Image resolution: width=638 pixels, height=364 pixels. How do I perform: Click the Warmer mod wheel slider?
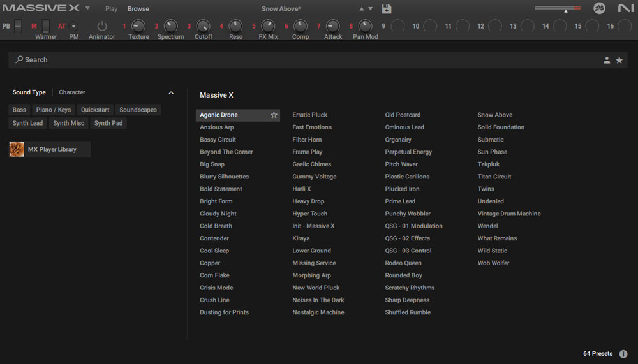click(x=45, y=26)
